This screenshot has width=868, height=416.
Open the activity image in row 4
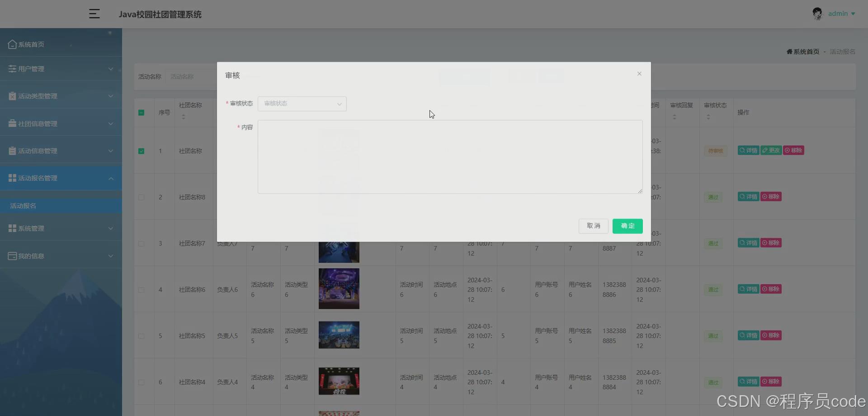(x=339, y=288)
